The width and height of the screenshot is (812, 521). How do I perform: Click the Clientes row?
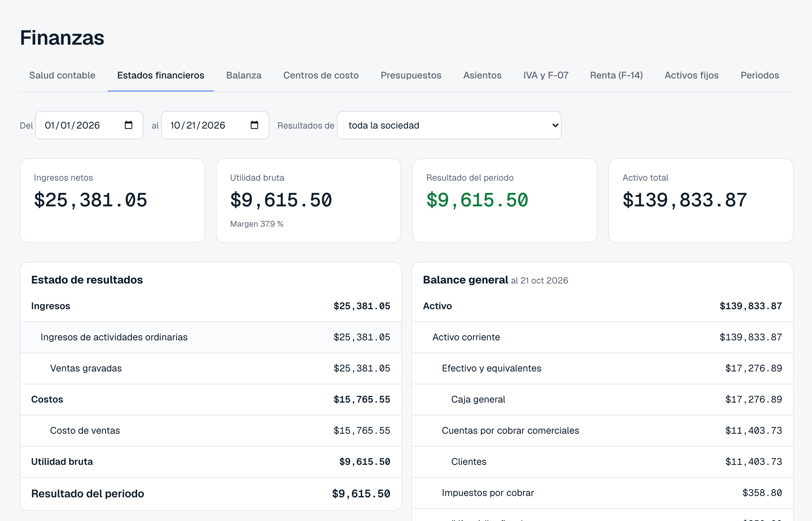click(x=603, y=462)
